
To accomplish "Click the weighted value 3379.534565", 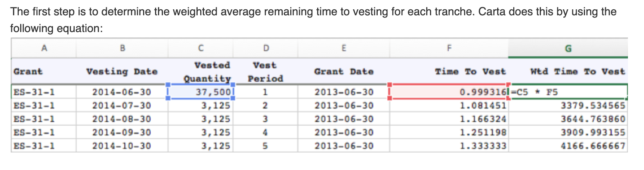I will (x=592, y=106).
